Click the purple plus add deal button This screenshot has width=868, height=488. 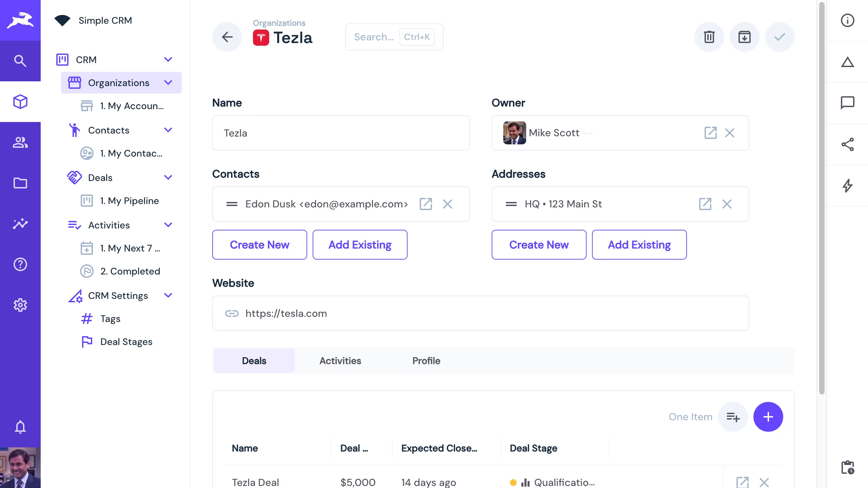[768, 417]
